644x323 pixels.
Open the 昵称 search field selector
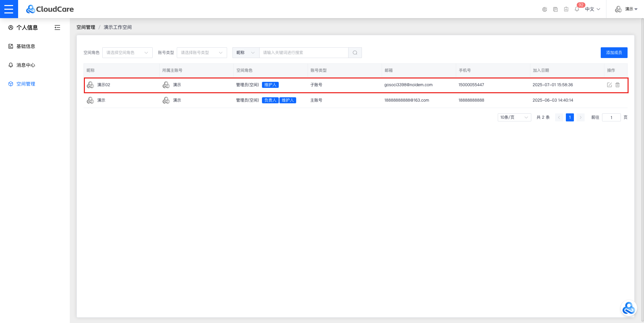[x=246, y=53]
